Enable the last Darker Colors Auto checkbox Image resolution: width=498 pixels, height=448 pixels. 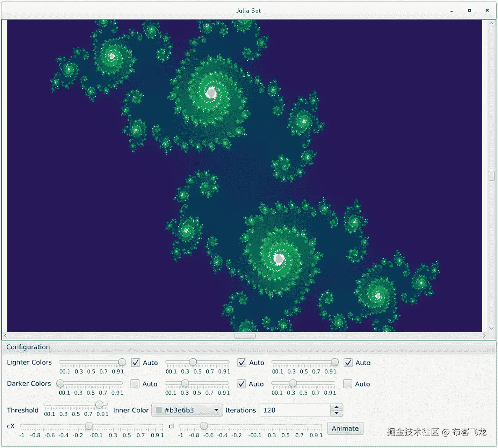(x=347, y=384)
